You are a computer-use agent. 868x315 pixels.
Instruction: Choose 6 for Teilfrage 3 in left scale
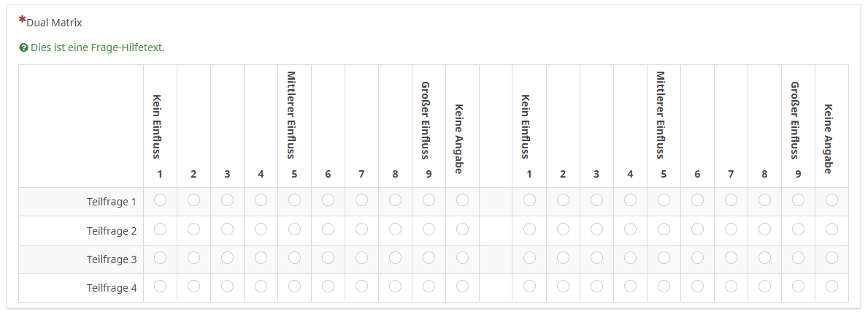point(328,257)
